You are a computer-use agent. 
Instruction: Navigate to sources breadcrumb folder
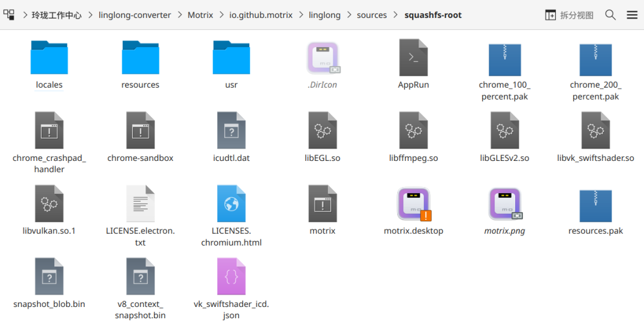coord(371,15)
